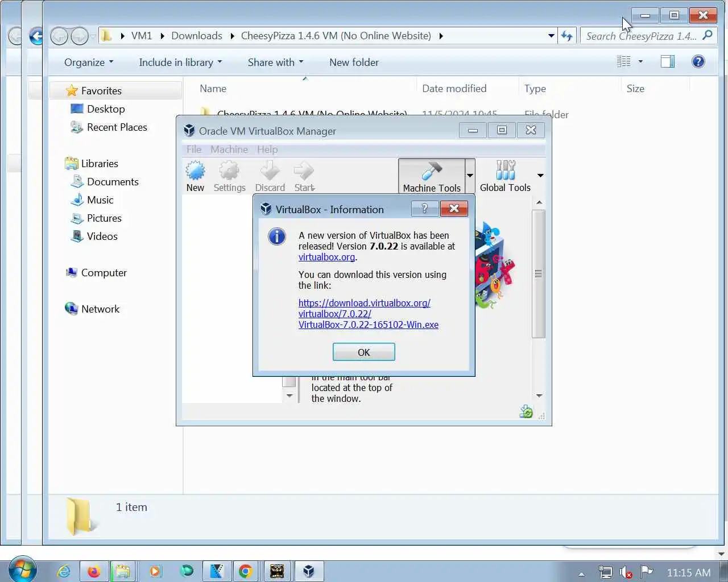
Task: Click Downloads in the address breadcrumb
Action: click(x=197, y=36)
